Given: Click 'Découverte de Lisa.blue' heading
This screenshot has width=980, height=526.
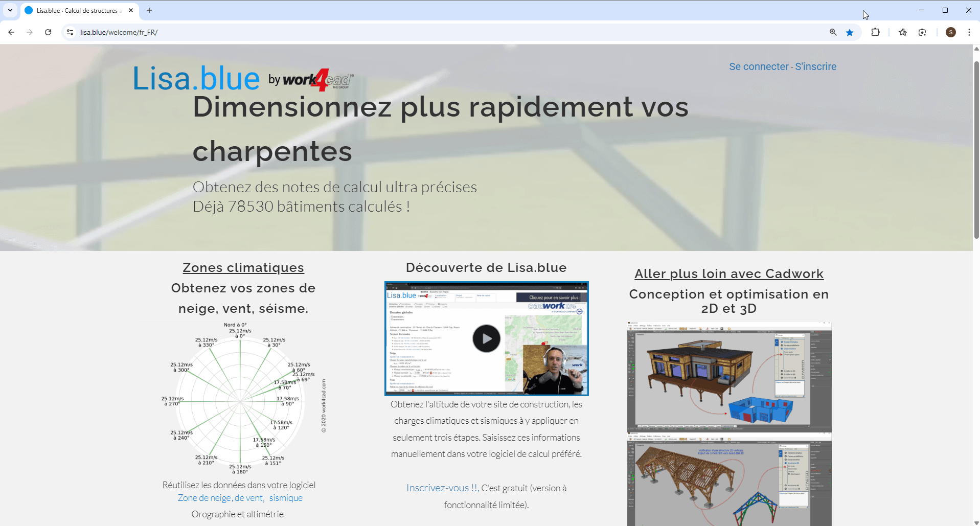Looking at the screenshot, I should [486, 267].
